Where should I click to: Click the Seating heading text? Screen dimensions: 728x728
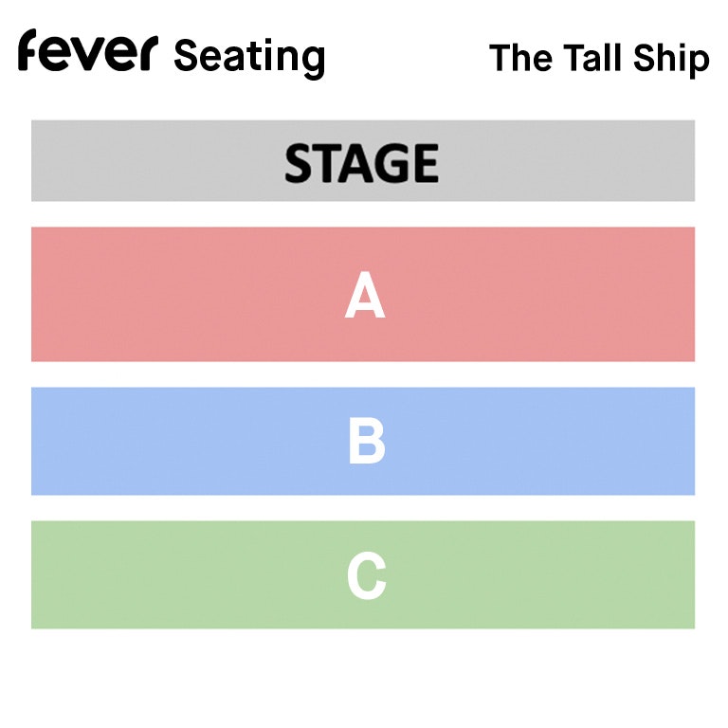(248, 57)
